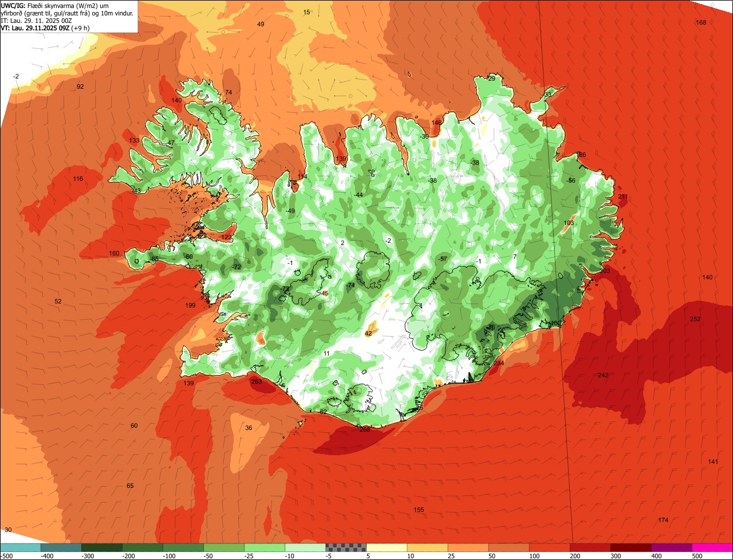Click the map value 74
The width and height of the screenshot is (733, 560).
pyautogui.click(x=228, y=92)
